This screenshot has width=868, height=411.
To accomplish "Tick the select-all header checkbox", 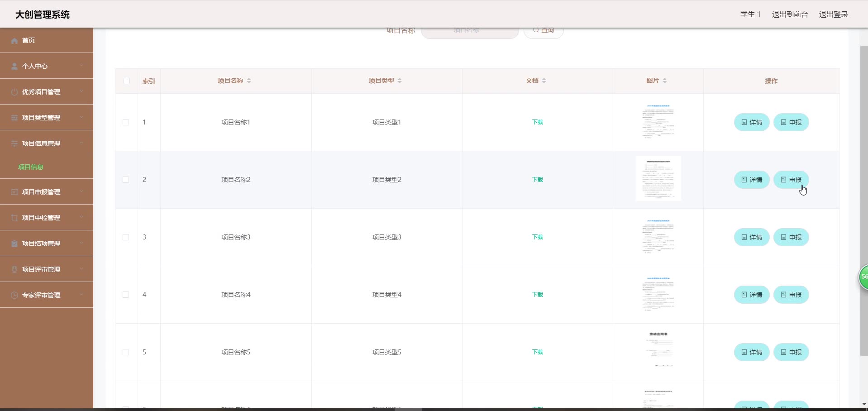I will point(127,81).
